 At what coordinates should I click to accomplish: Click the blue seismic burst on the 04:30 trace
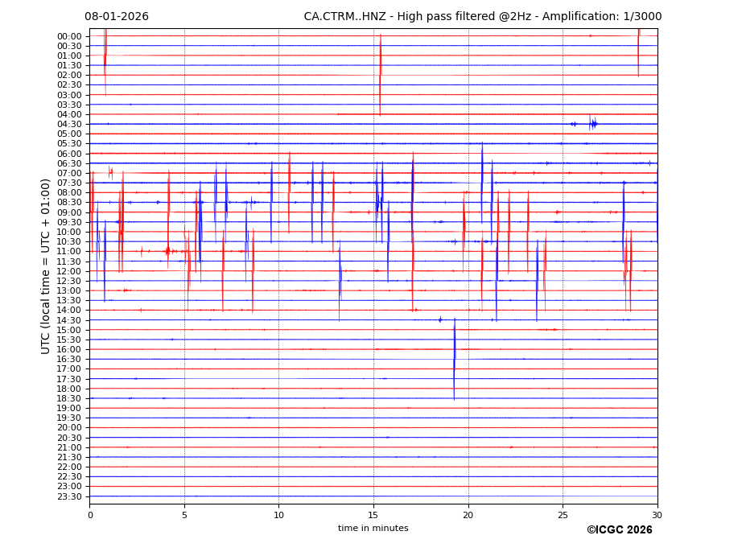(x=592, y=124)
